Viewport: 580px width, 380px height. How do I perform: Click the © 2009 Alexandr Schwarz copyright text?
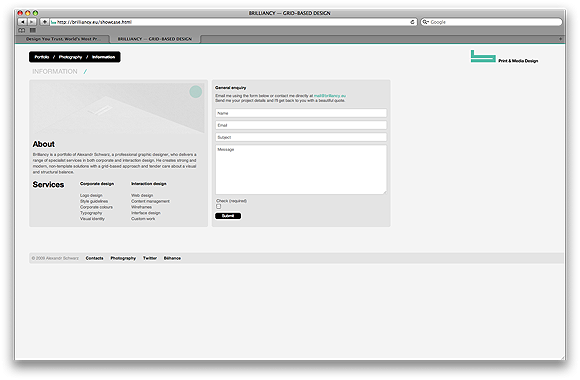(x=55, y=258)
